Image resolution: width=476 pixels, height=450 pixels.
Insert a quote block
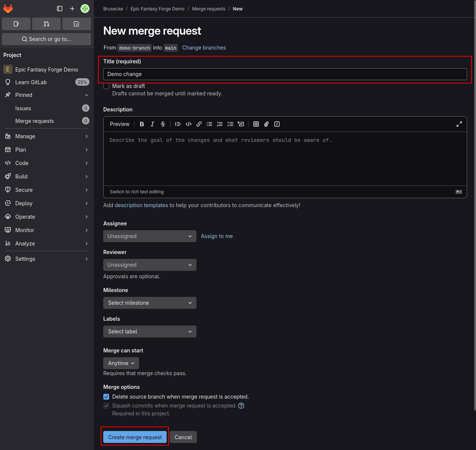pyautogui.click(x=178, y=124)
